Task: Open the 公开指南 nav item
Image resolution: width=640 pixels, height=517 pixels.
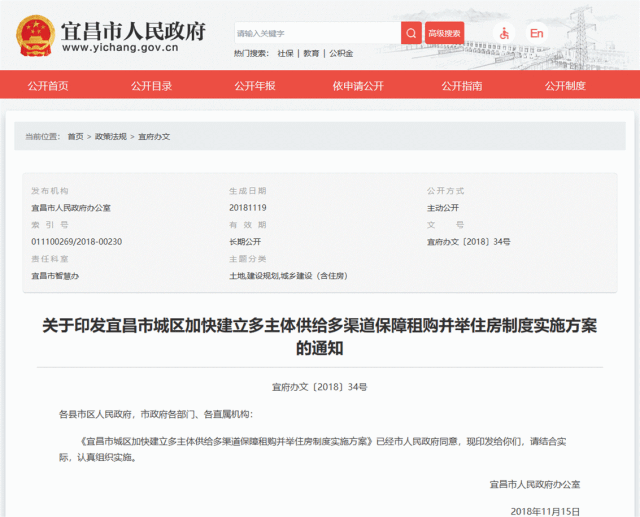Action: pyautogui.click(x=462, y=86)
